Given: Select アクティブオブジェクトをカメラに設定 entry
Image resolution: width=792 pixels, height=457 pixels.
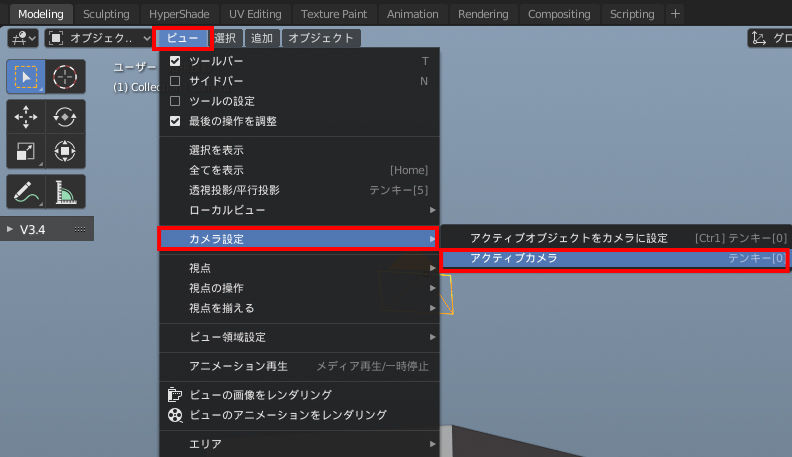Looking at the screenshot, I should pos(614,238).
